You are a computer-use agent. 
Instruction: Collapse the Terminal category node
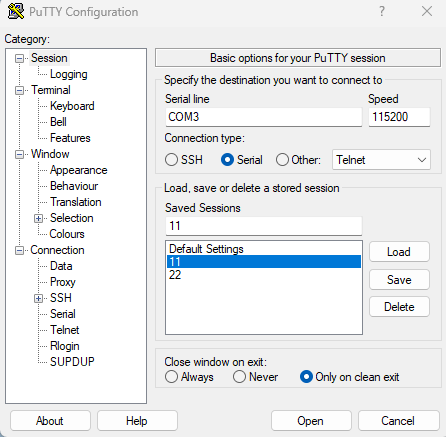pos(19,90)
